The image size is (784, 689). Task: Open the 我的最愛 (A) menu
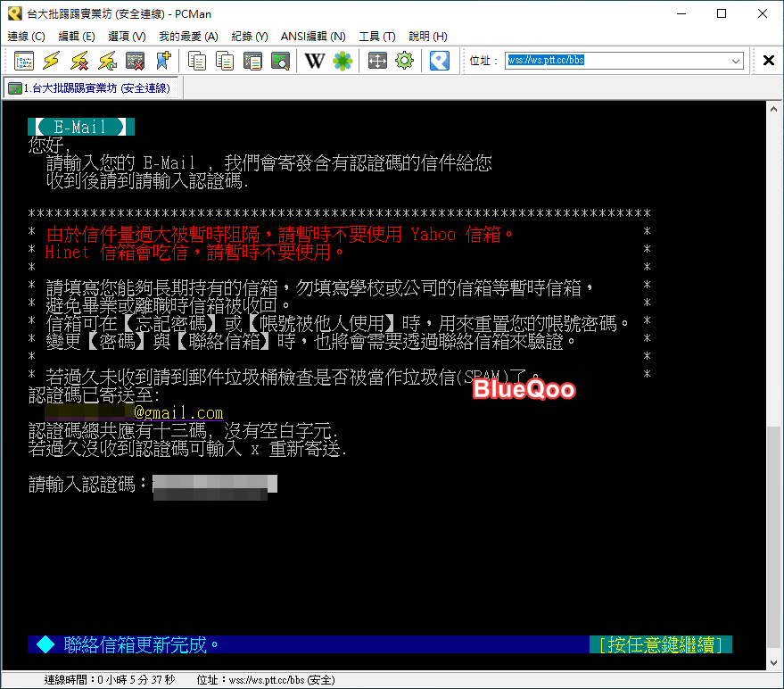pyautogui.click(x=188, y=37)
